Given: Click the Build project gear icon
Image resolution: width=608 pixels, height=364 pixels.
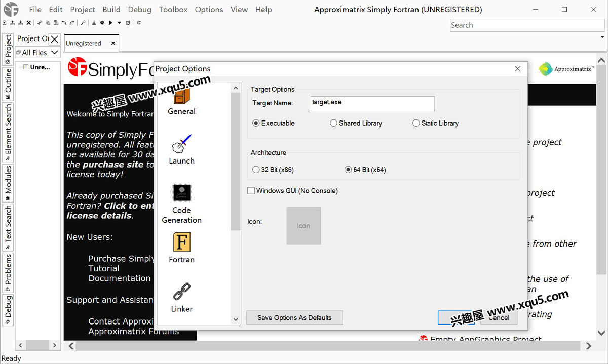Looking at the screenshot, I should click(x=102, y=23).
